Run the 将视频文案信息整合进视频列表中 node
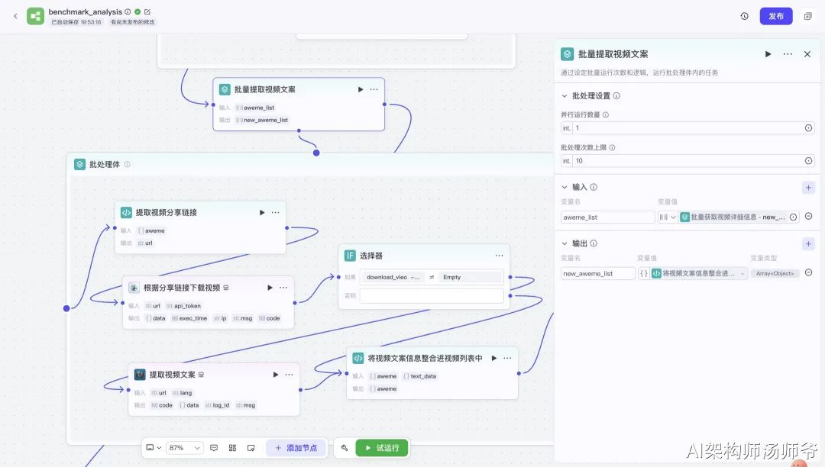 (494, 358)
